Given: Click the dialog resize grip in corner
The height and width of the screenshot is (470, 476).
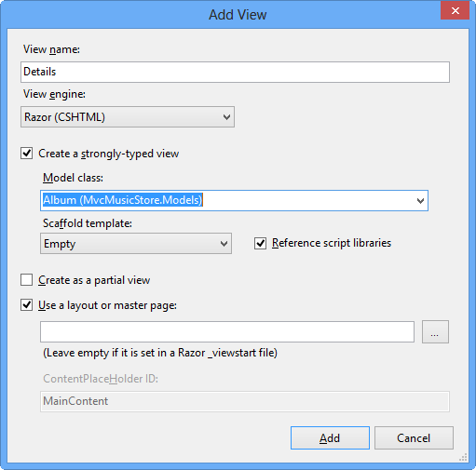Looking at the screenshot, I should [463, 457].
